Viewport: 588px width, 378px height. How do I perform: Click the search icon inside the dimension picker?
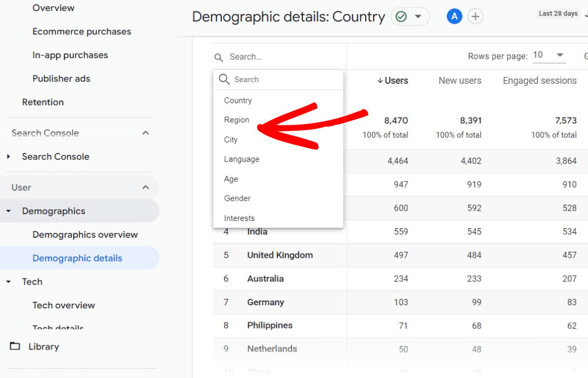pyautogui.click(x=225, y=79)
